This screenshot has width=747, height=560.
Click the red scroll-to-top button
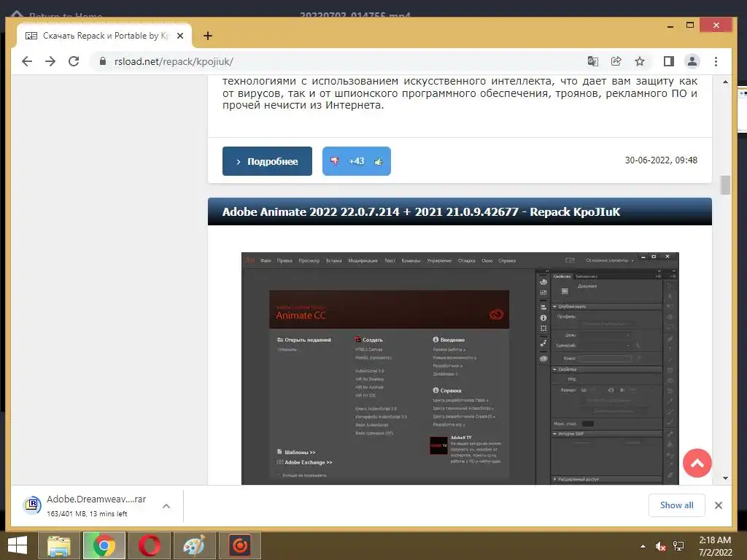(x=697, y=463)
